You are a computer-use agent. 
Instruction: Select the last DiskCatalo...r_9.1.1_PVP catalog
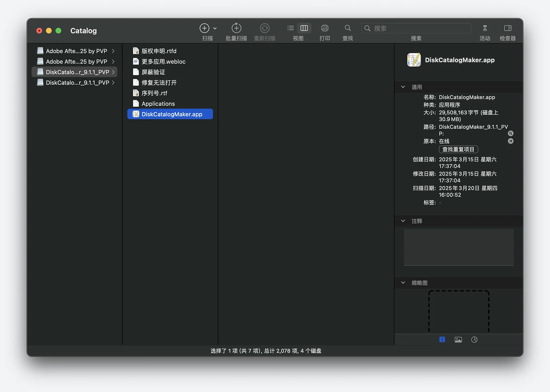tap(74, 83)
